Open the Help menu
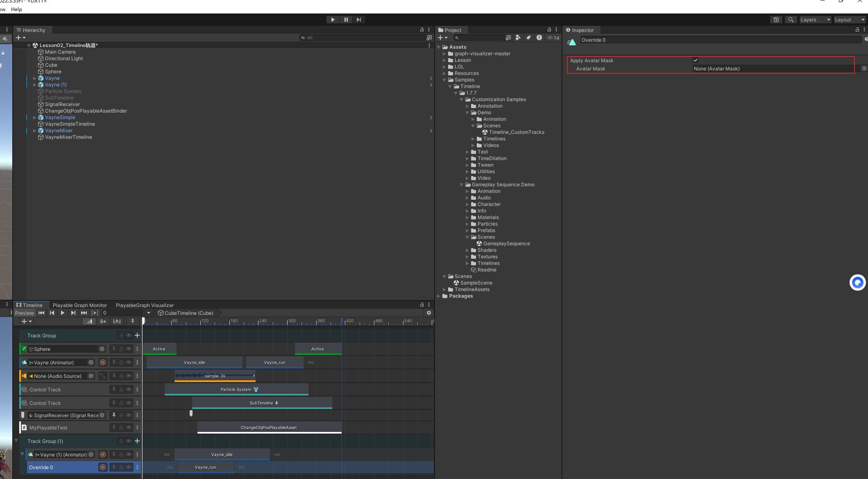Viewport: 868px width, 479px height. click(x=16, y=9)
